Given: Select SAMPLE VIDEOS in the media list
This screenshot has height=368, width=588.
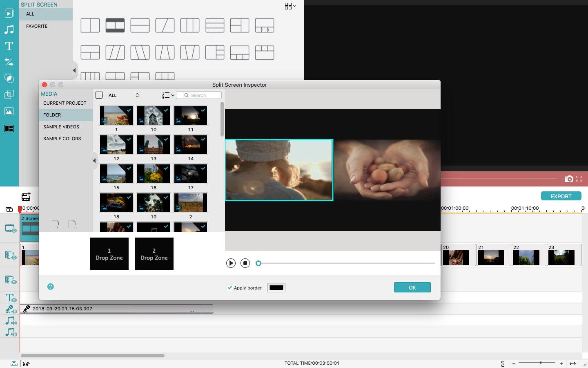Looking at the screenshot, I should [61, 127].
